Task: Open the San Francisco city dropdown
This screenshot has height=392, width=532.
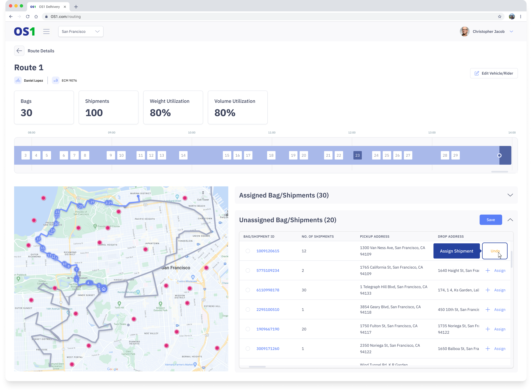Action: point(81,32)
